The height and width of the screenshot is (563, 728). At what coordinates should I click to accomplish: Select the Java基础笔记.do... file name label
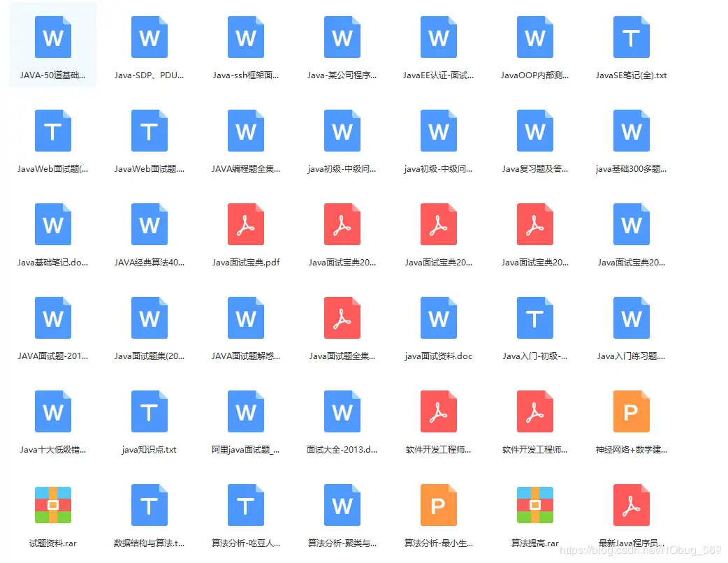[52, 263]
